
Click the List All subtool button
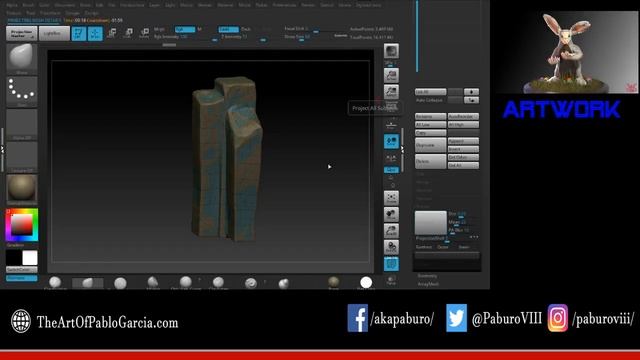point(431,92)
